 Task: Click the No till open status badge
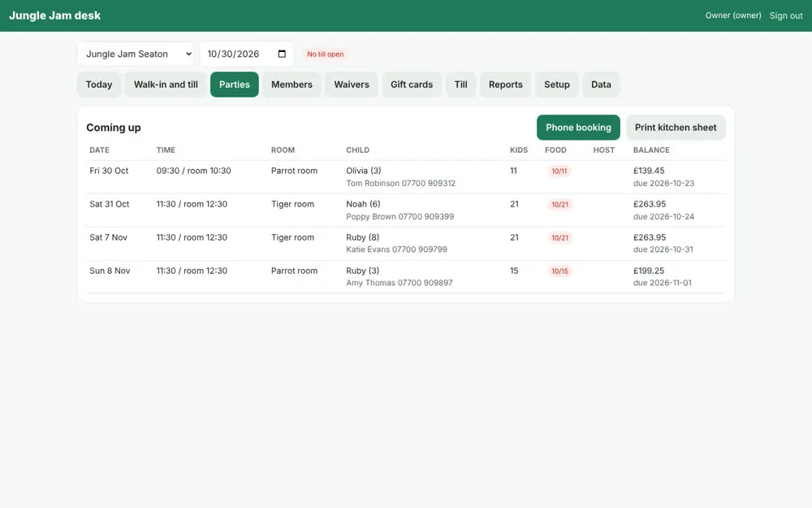pos(326,54)
